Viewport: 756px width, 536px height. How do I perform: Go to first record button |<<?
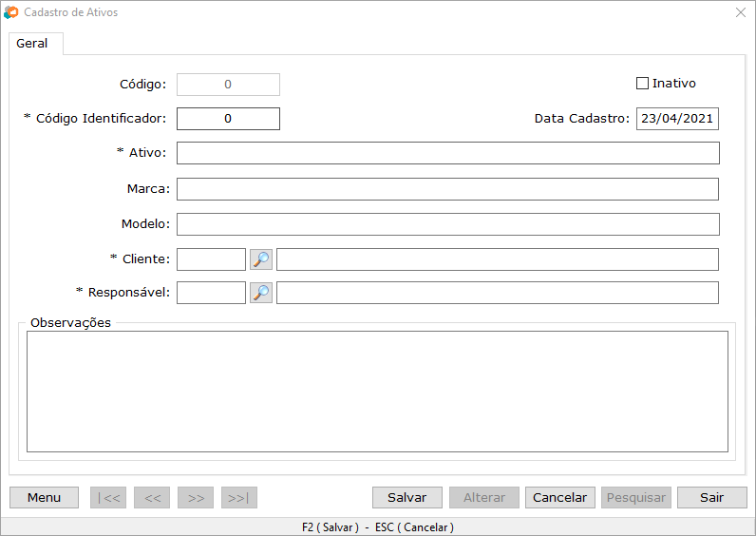click(x=108, y=498)
